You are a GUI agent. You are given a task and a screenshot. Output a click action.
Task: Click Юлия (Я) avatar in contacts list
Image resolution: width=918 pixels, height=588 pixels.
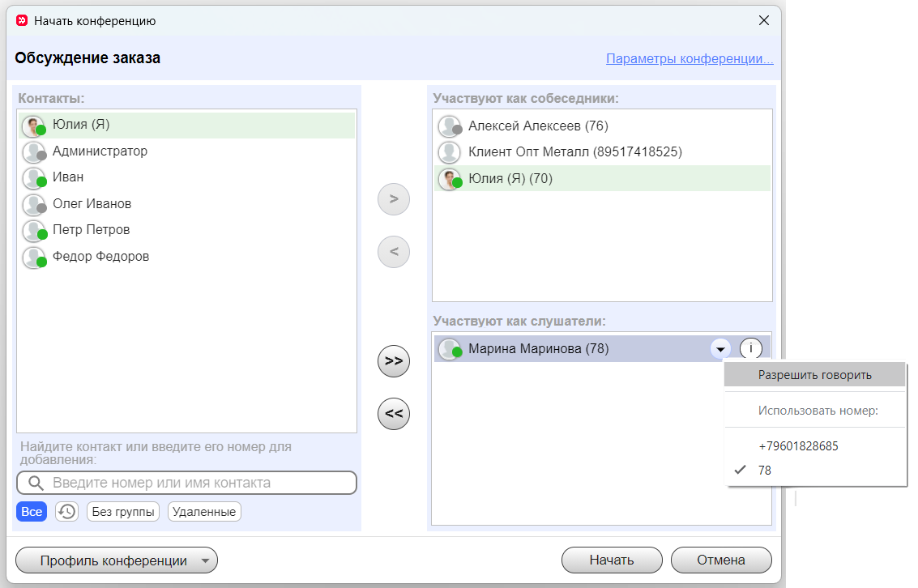click(33, 126)
